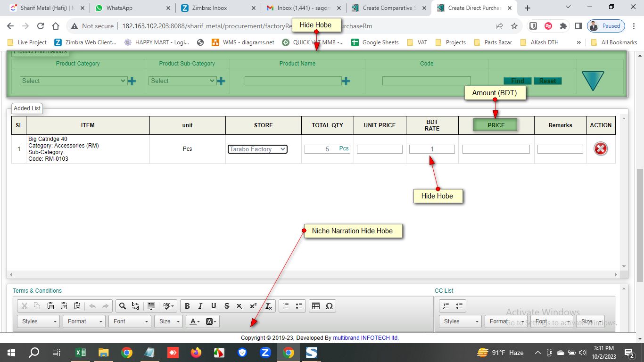Click Paste as plain text icon in Terms editor

pos(64,306)
